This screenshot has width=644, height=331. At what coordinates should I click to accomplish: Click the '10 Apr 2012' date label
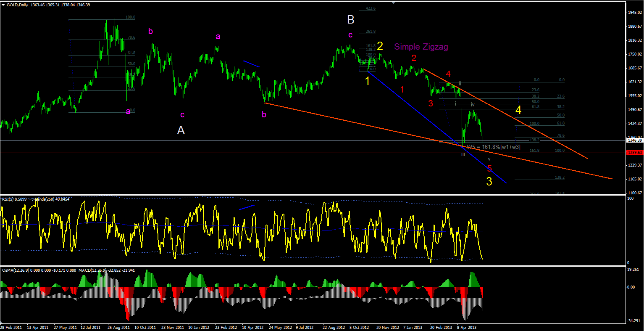point(253,327)
